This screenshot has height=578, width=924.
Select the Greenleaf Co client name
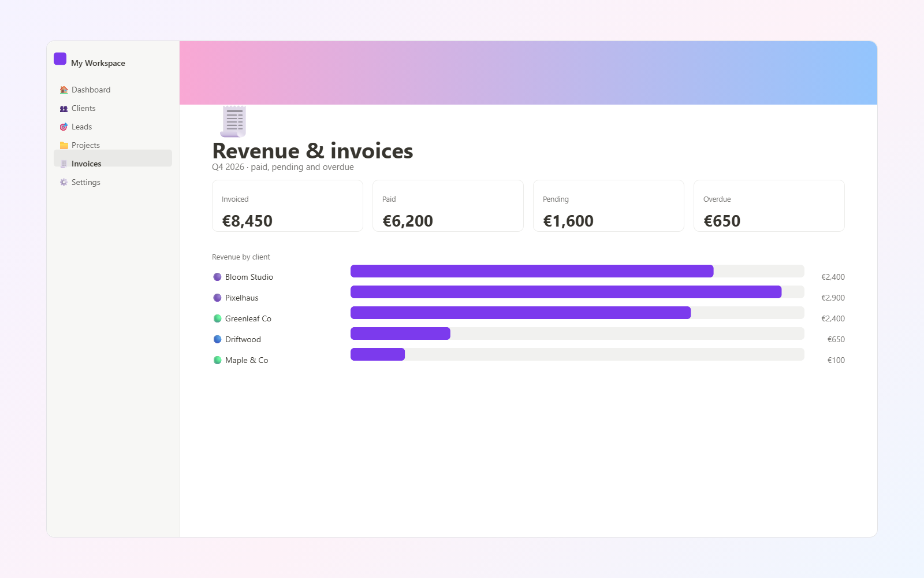[248, 318]
